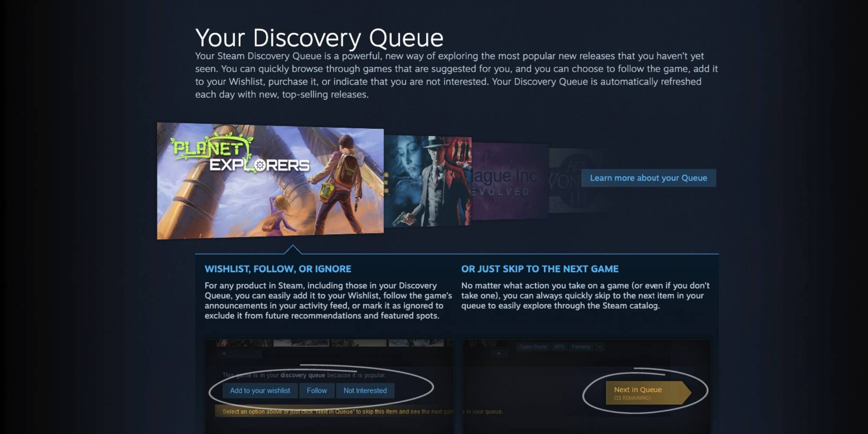Select the faded fourth queue capsule
This screenshot has height=434, width=868.
click(x=564, y=181)
